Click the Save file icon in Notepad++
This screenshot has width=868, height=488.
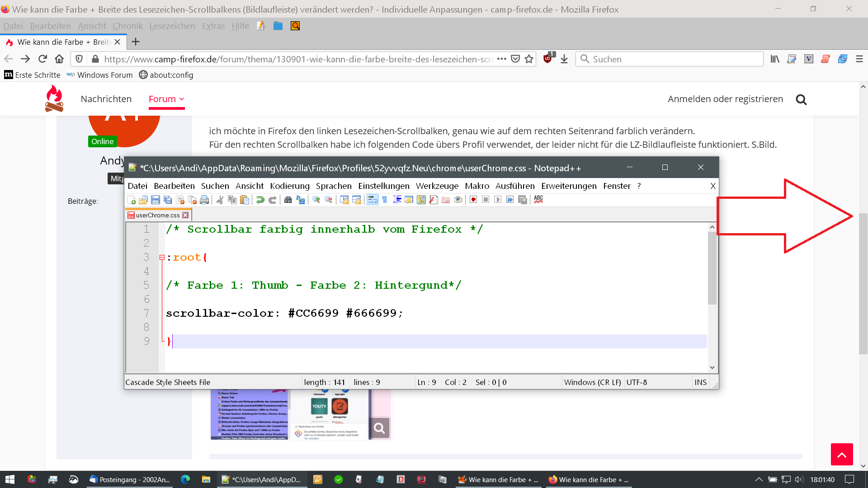point(156,200)
